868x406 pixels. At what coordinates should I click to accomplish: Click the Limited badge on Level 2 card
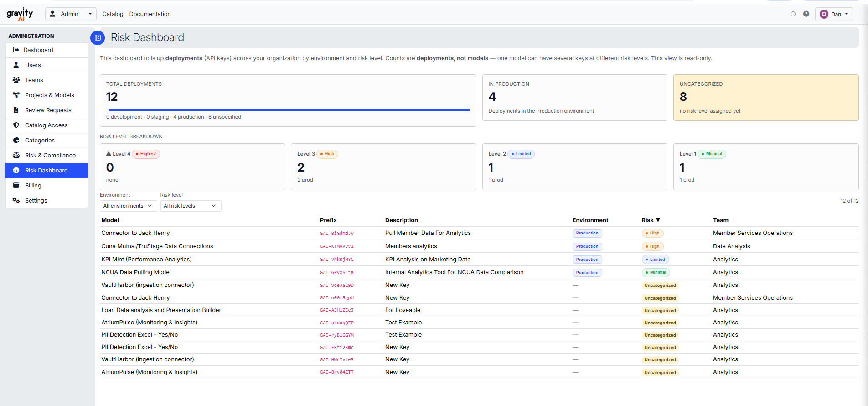pos(521,154)
